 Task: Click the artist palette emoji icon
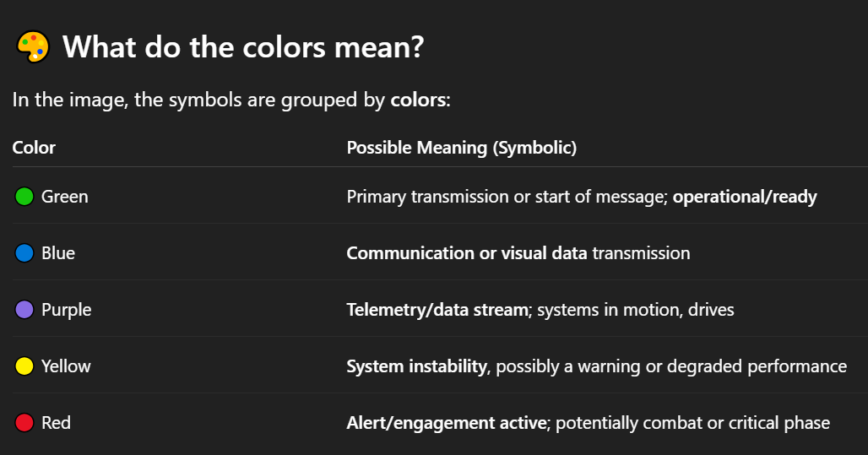point(33,47)
